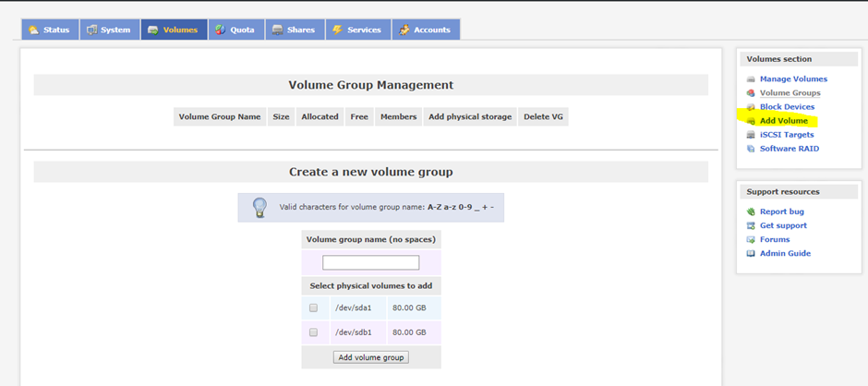
Task: Click the Delete VG column header
Action: 544,117
